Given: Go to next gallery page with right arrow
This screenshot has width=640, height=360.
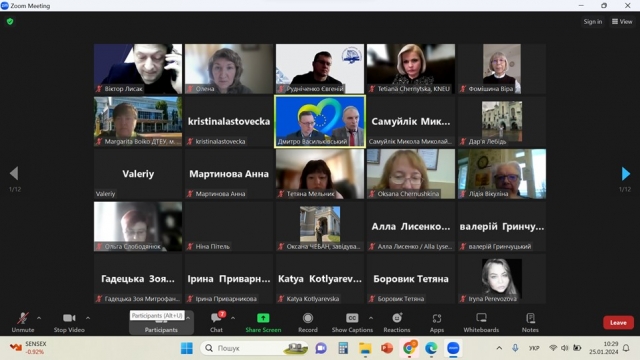Looking at the screenshot, I should pos(625,174).
